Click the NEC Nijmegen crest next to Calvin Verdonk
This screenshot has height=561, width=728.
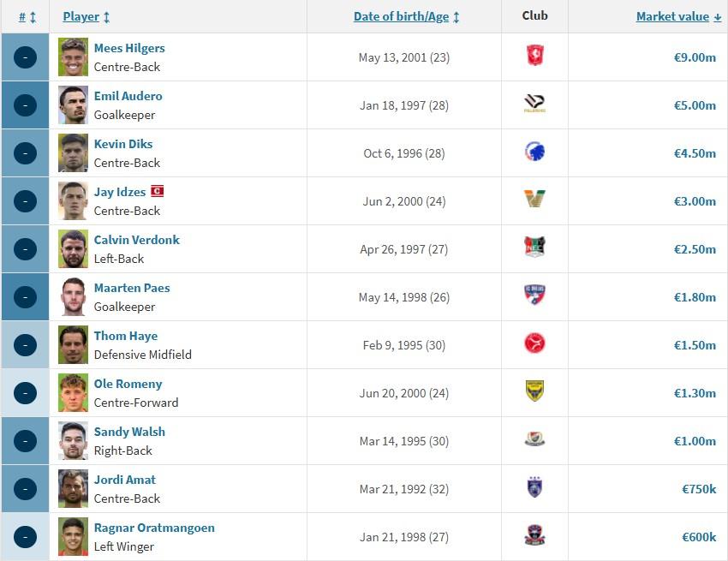534,247
